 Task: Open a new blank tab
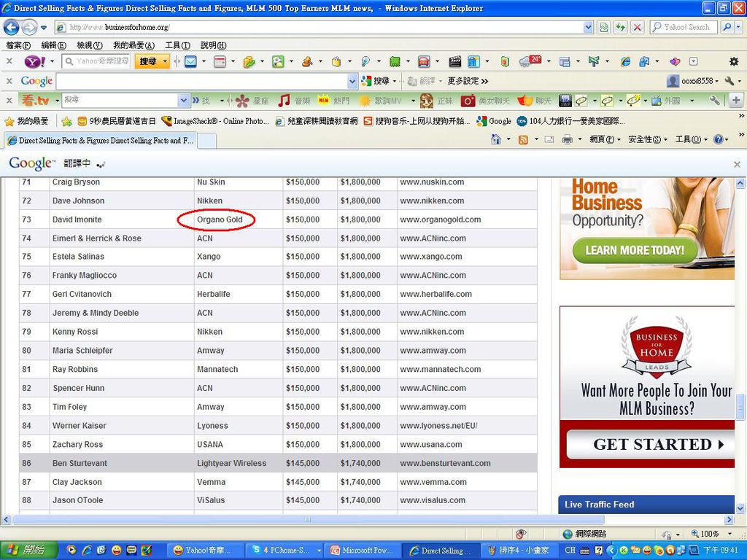pyautogui.click(x=206, y=141)
